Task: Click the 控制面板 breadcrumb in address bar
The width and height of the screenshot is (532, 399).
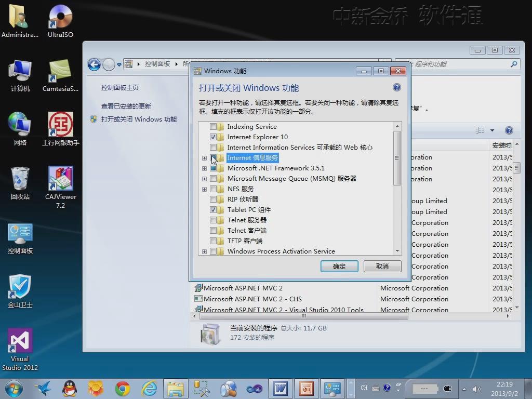Action: pyautogui.click(x=157, y=64)
